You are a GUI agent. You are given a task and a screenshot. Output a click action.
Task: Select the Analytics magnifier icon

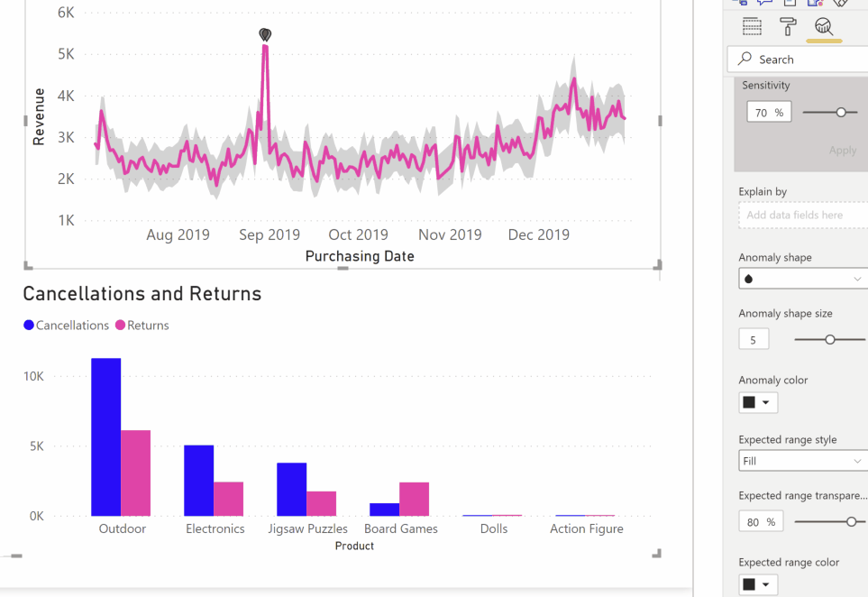tap(823, 26)
